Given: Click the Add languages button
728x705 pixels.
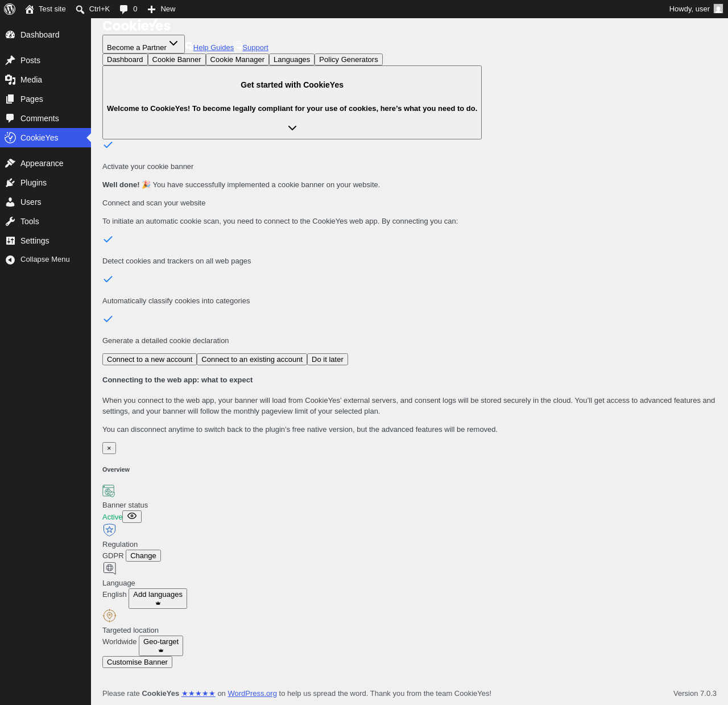Looking at the screenshot, I should [158, 599].
